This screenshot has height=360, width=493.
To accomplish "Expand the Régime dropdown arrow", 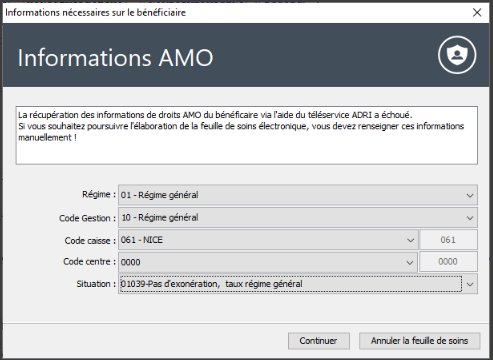I will tap(470, 195).
